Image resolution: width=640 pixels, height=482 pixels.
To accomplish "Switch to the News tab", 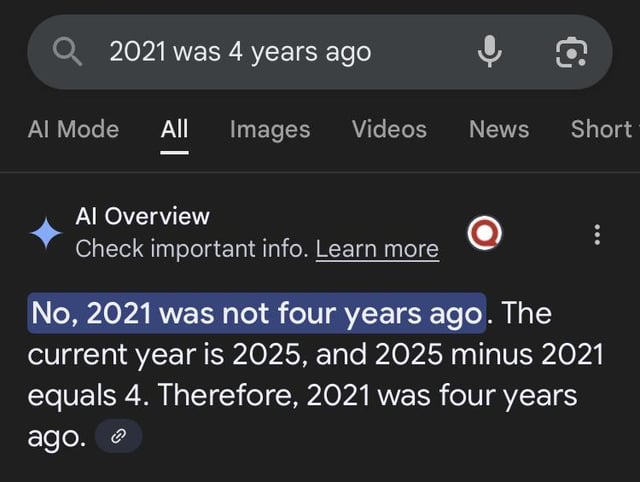I will [499, 129].
